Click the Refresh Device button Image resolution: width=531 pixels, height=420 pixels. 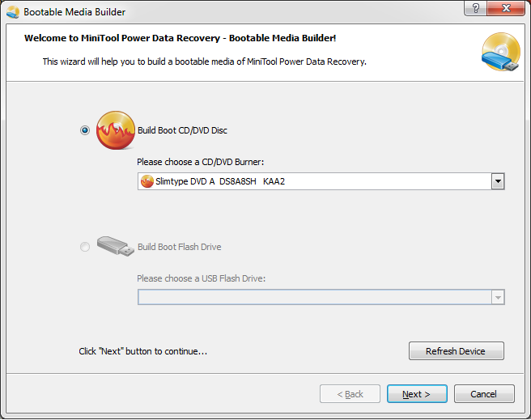(x=457, y=351)
